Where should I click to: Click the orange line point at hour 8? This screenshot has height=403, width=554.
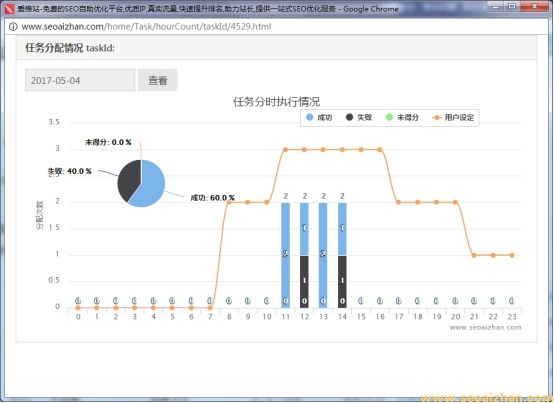tap(229, 202)
